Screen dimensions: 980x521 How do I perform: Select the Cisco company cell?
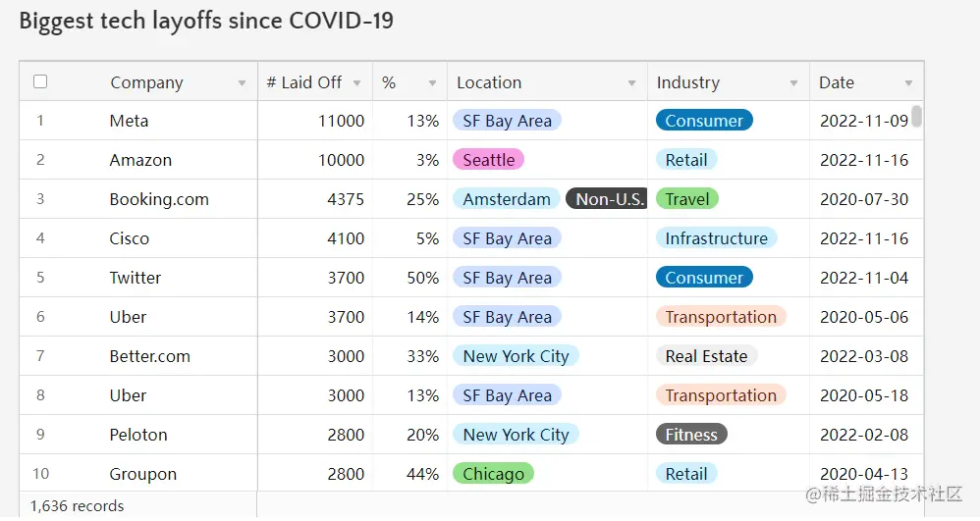(130, 238)
